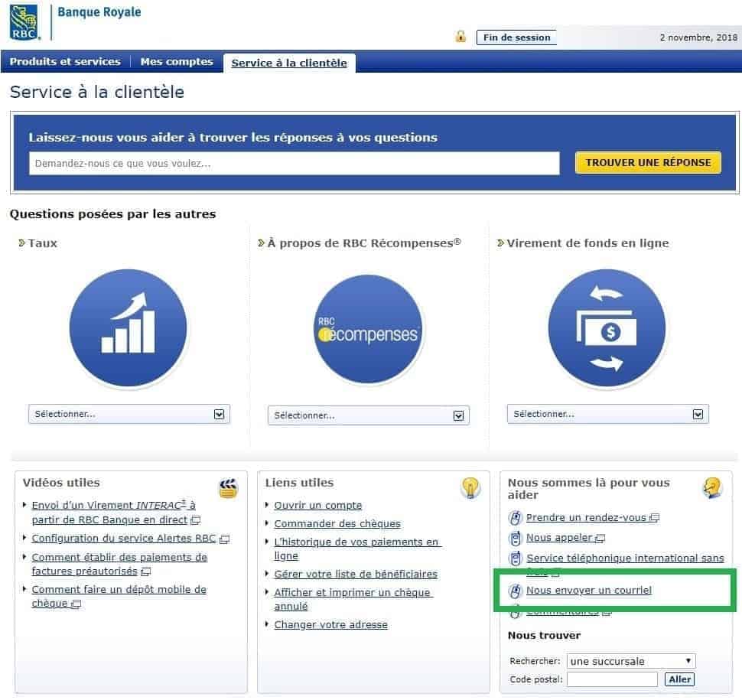
Task: Click the padlock icon beside Fin de session
Action: 460,37
